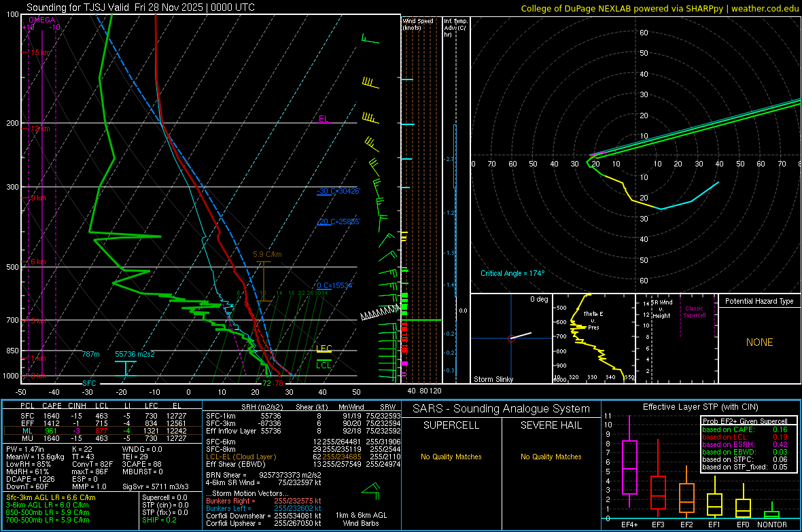Click the green 1km & 6km wind barb icon
This screenshot has width=802, height=532.
(x=371, y=491)
